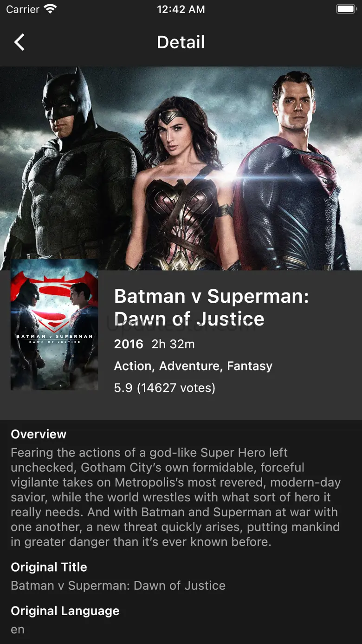Tap the overview description paragraph
The image size is (362, 644).
click(176, 497)
